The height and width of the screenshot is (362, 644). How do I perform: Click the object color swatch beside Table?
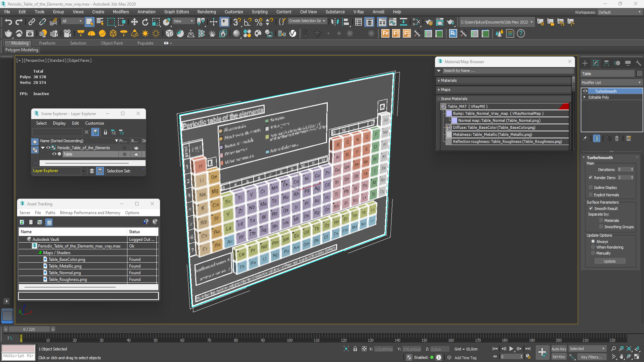point(639,74)
